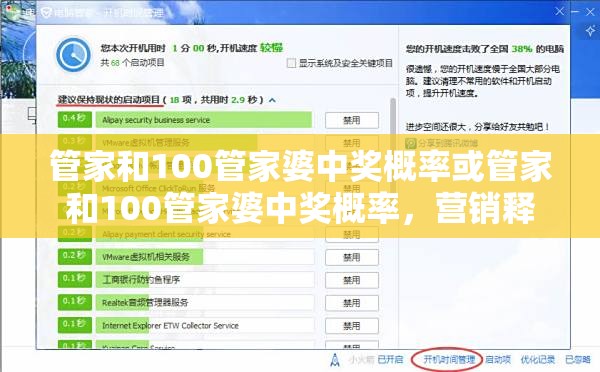
Task: Click the sparkle icon at top right
Action: 590,31
